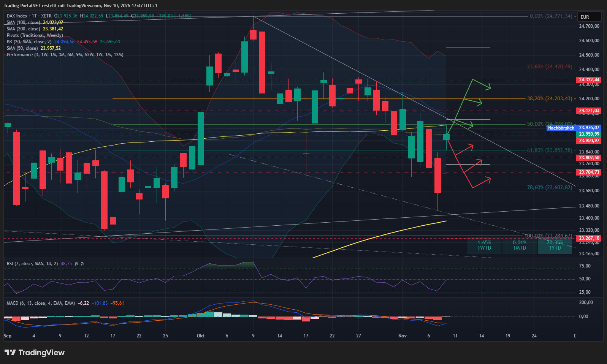The image size is (607, 364).
Task: Click the Okt label on time axis
Action: coord(200,336)
